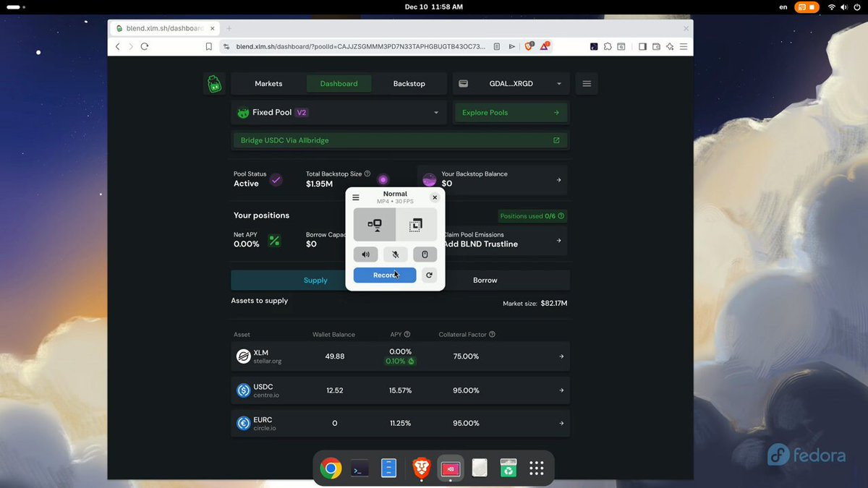Click the Brave Rewards triangle icon

pos(545,46)
